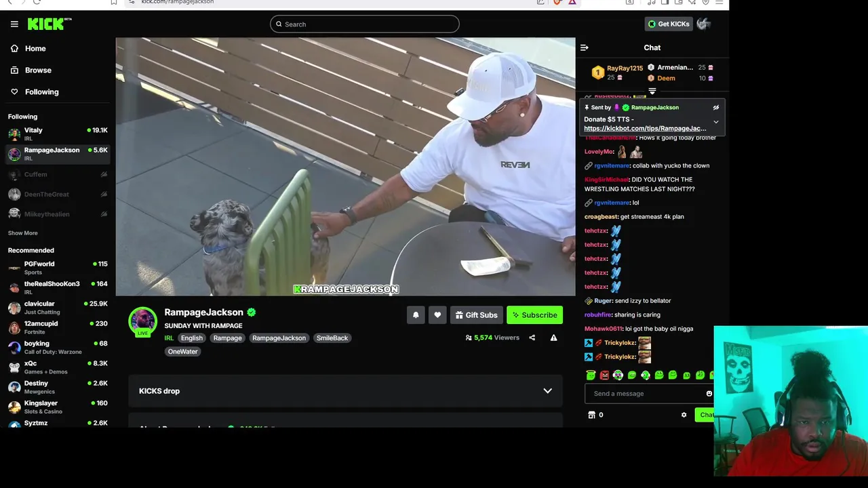Open recommended channel Kingslayer
This screenshot has width=868, height=488.
[58, 407]
